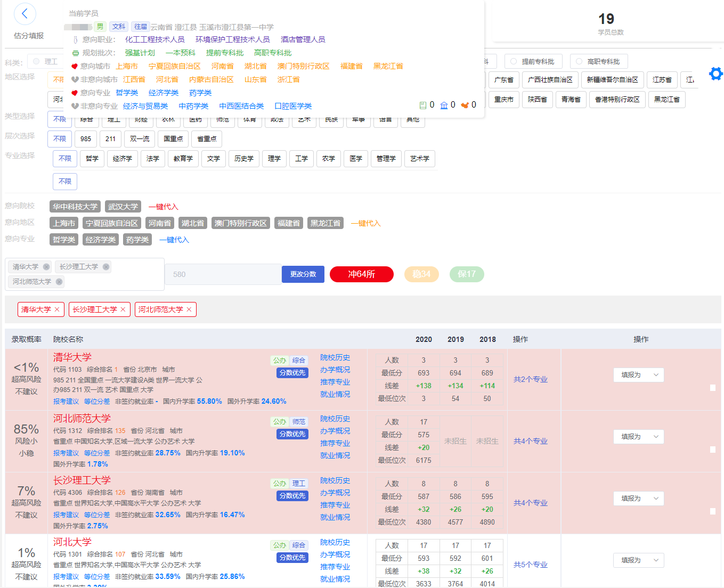724x588 pixels.
Task: Open settings with the blue gear icon
Action: [716, 73]
